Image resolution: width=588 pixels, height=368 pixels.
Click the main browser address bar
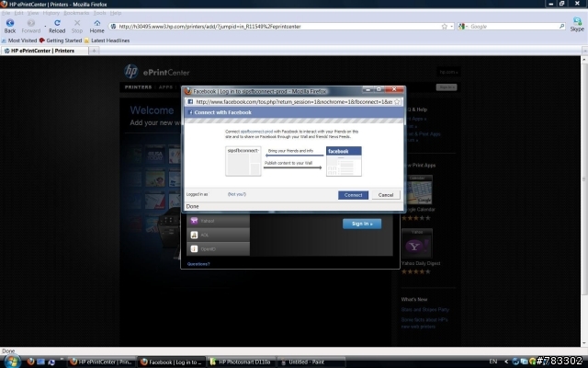[279, 27]
